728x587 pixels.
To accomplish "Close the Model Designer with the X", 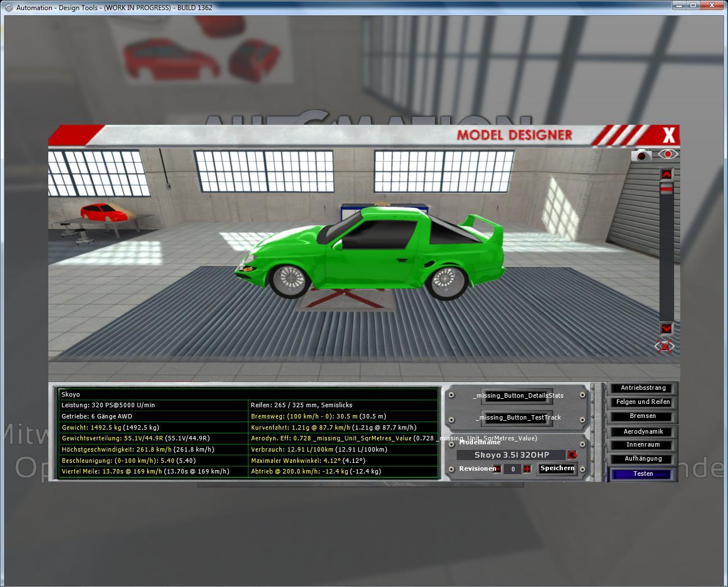I will (x=668, y=135).
